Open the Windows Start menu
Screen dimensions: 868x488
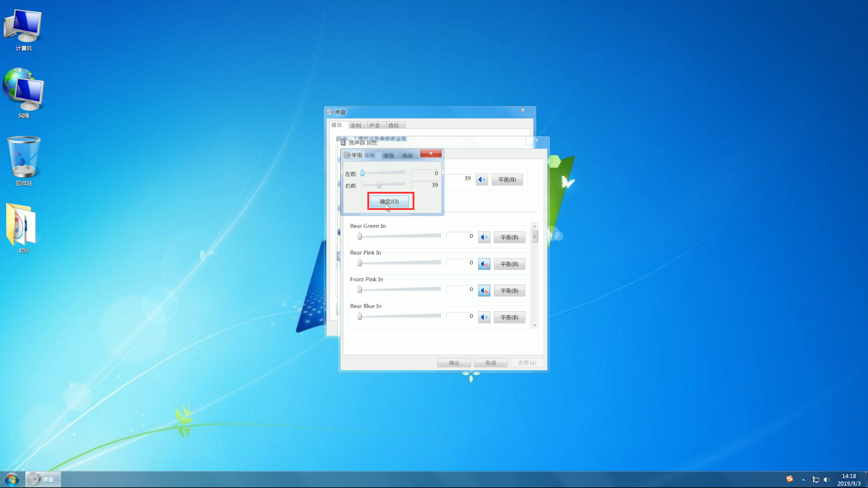(x=11, y=480)
